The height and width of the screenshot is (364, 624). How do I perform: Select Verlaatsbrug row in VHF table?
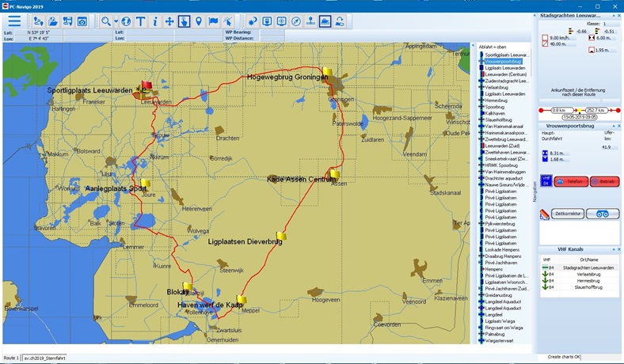tap(585, 275)
